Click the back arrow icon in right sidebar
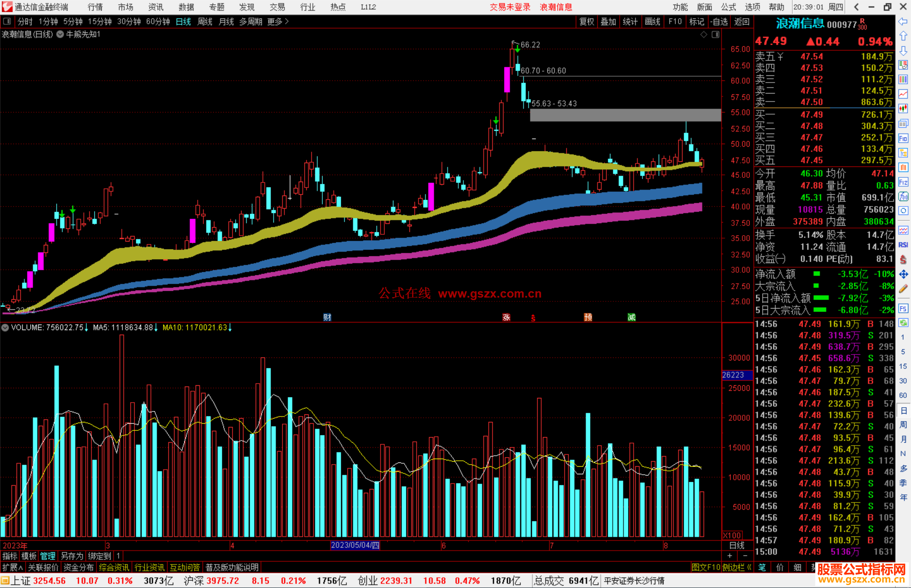This screenshot has width=911, height=588. pyautogui.click(x=903, y=21)
